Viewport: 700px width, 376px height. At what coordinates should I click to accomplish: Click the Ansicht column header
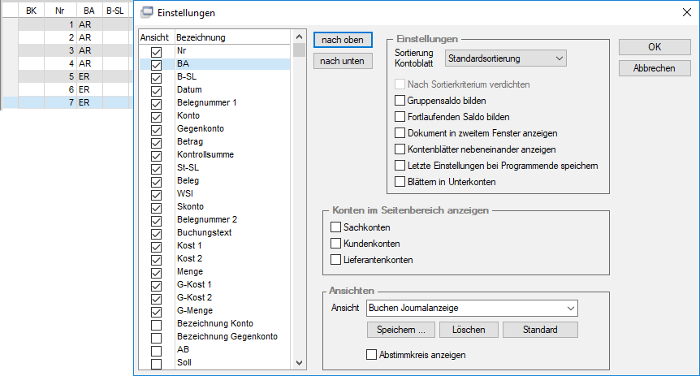tap(154, 38)
